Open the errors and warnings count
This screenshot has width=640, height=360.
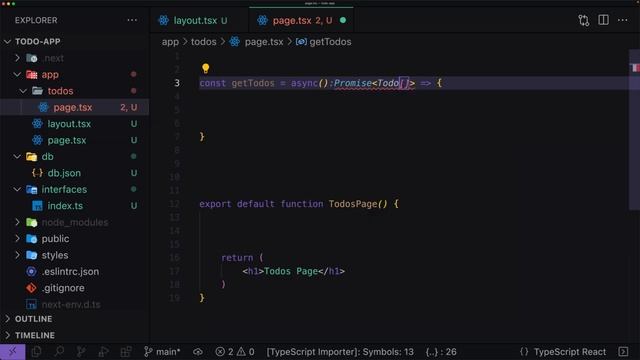(235, 351)
